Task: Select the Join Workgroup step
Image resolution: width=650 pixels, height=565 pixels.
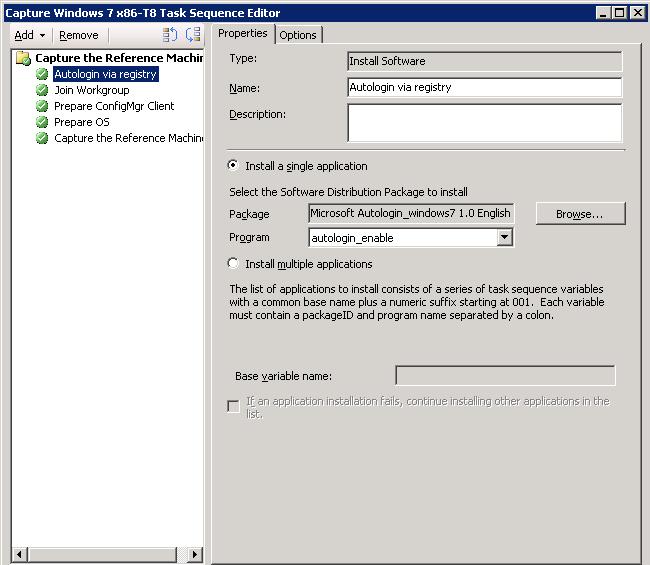Action: click(x=92, y=90)
